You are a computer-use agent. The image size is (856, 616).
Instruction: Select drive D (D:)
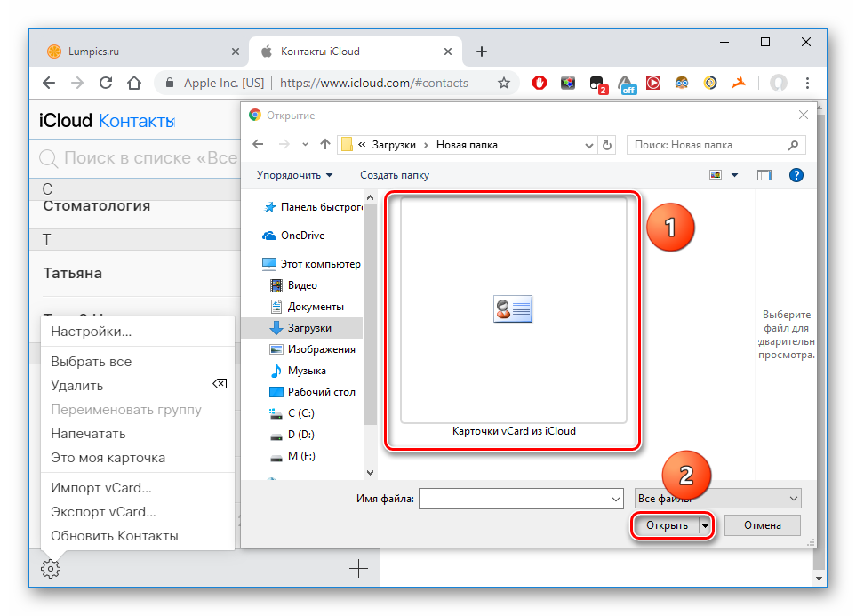[x=292, y=434]
